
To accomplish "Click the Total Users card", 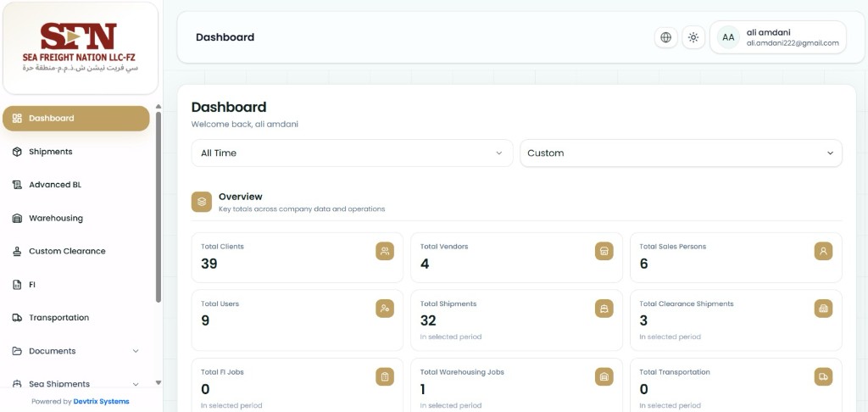I will click(x=298, y=320).
